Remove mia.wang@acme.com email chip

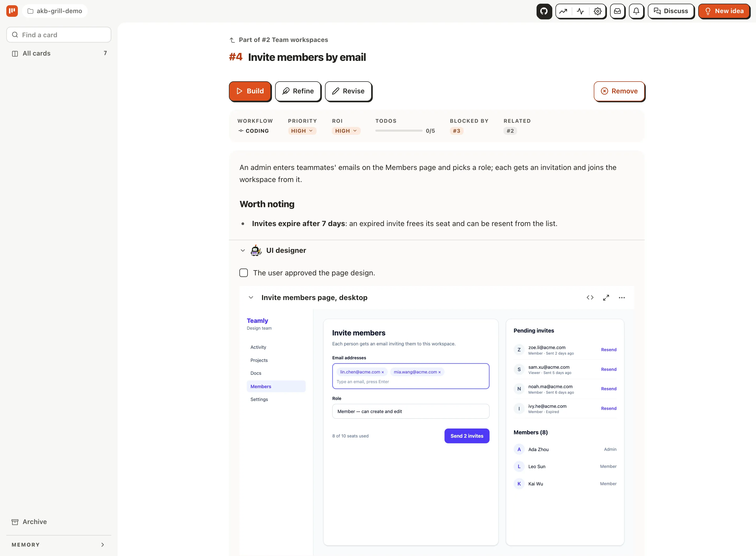click(439, 372)
